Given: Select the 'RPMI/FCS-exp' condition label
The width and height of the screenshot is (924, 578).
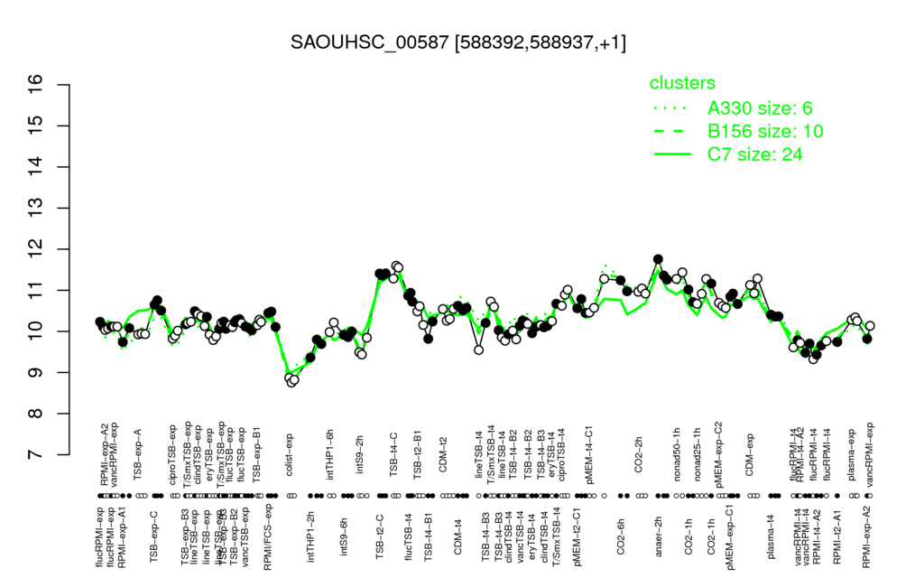Looking at the screenshot, I should [x=267, y=538].
